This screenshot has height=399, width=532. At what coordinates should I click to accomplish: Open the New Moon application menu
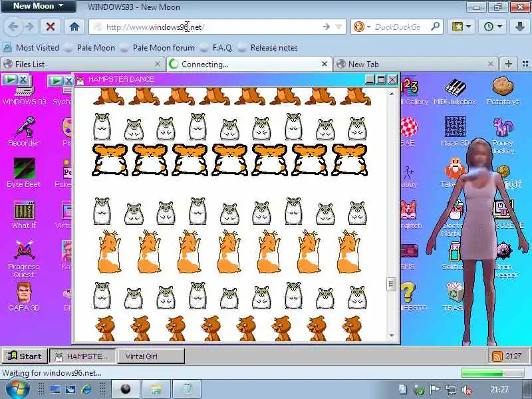pyautogui.click(x=38, y=6)
